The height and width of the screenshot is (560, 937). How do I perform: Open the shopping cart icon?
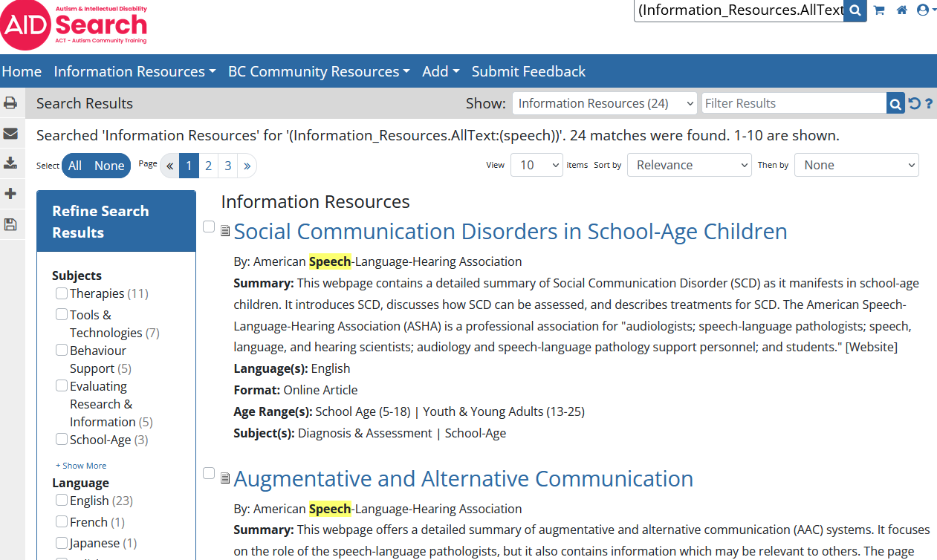tap(879, 10)
